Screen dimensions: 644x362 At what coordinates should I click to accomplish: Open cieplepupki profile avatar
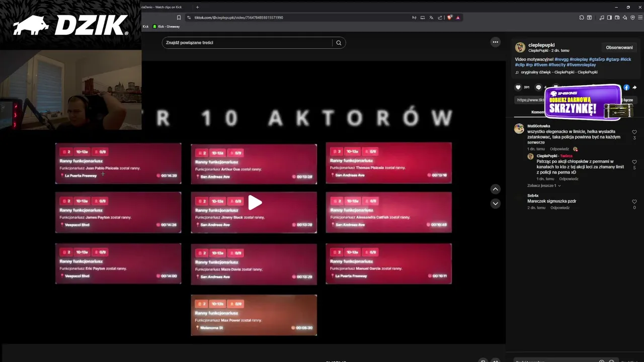[520, 47]
